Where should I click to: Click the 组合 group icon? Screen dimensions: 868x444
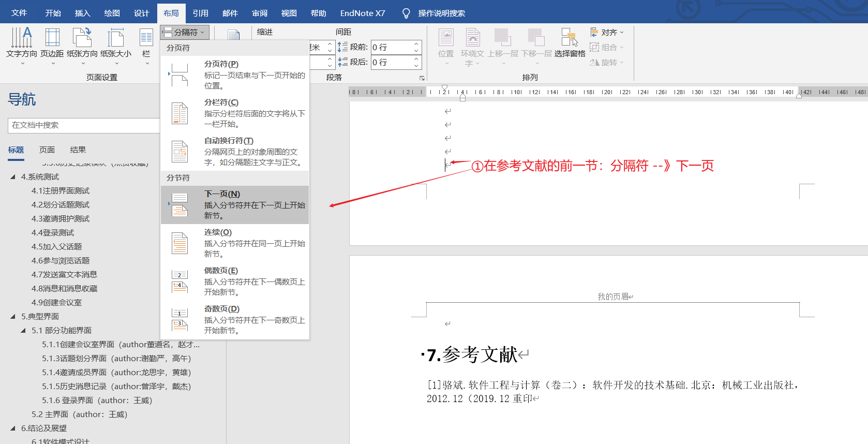pyautogui.click(x=594, y=47)
